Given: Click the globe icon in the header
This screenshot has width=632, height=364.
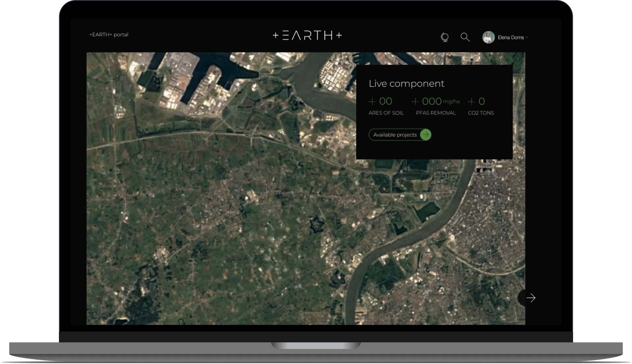Looking at the screenshot, I should coord(445,37).
